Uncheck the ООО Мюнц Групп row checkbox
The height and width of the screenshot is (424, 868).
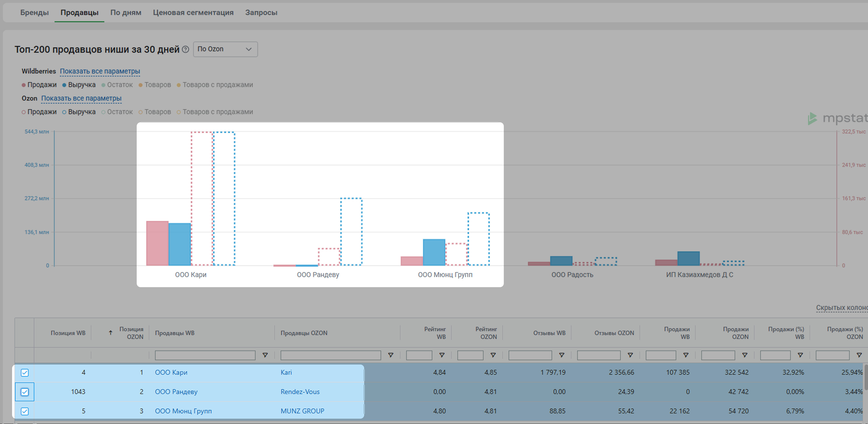coord(25,411)
